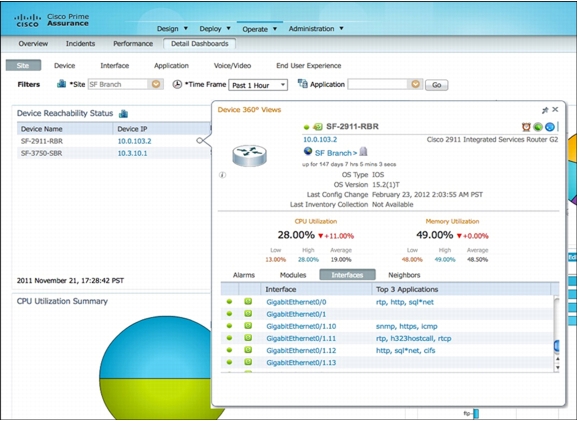Select the Interfaces tab in the popup
This screenshot has height=421, width=578.
tap(347, 275)
